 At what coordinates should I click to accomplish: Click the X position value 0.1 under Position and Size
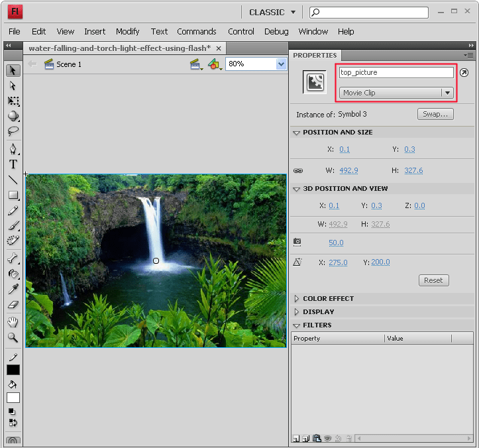345,149
